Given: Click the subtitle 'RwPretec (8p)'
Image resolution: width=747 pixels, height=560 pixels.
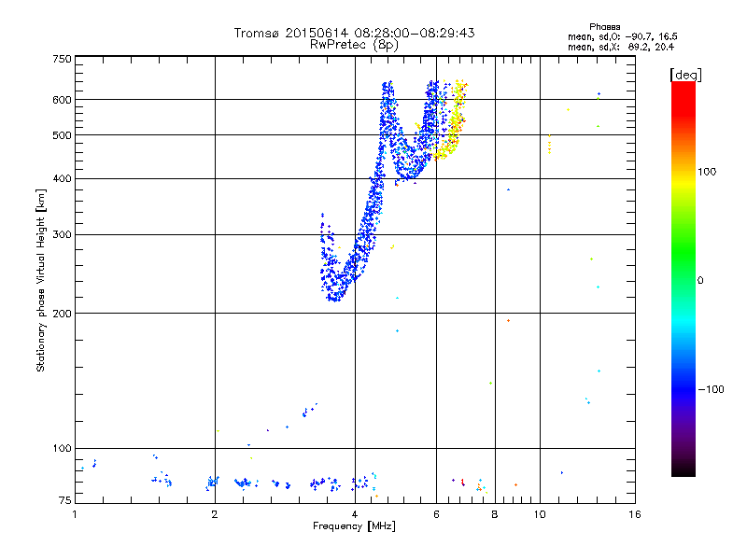Looking at the screenshot, I should (354, 45).
